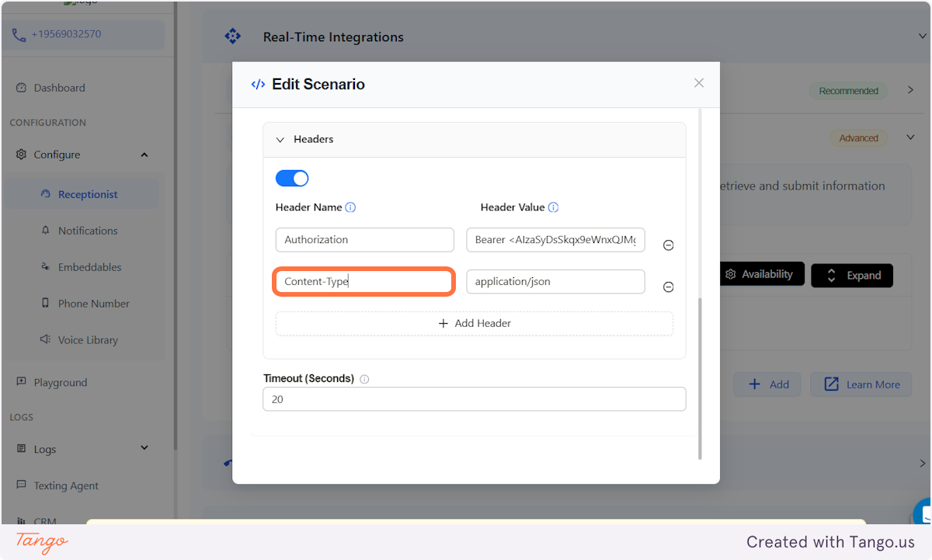
Task: Click the Add Header button
Action: tap(474, 323)
